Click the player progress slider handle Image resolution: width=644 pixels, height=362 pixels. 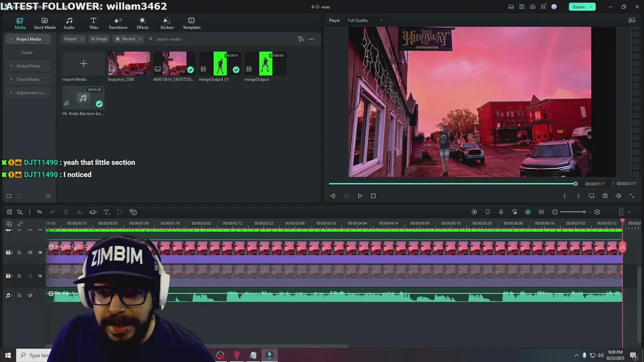click(576, 184)
